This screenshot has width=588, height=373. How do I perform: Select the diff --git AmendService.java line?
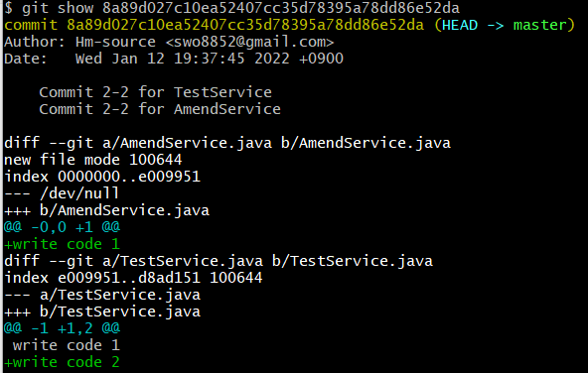pyautogui.click(x=227, y=143)
